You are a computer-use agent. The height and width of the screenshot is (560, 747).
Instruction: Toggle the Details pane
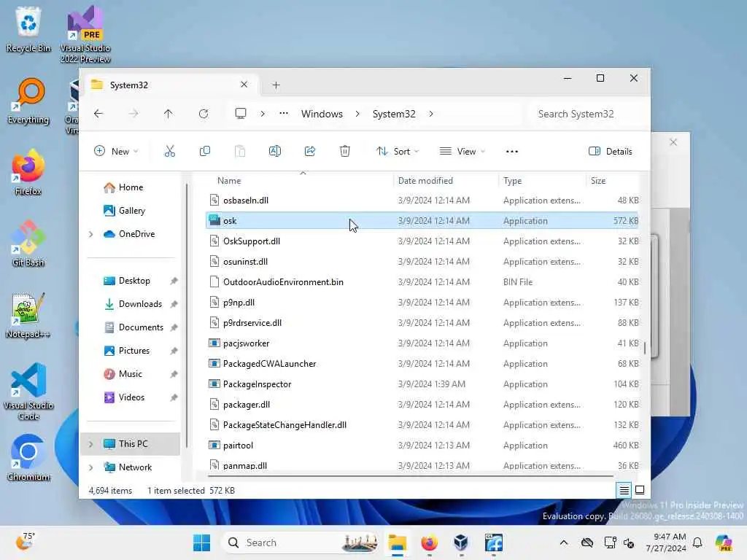611,152
